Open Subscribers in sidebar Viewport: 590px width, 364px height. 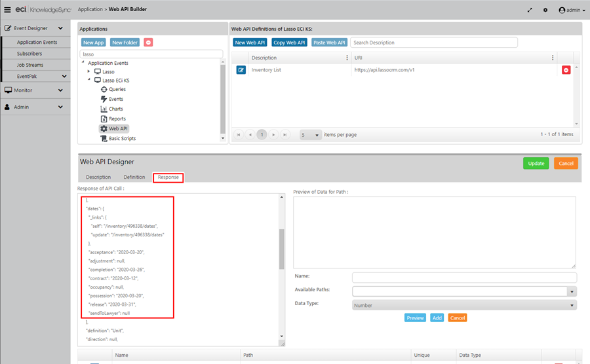point(29,53)
